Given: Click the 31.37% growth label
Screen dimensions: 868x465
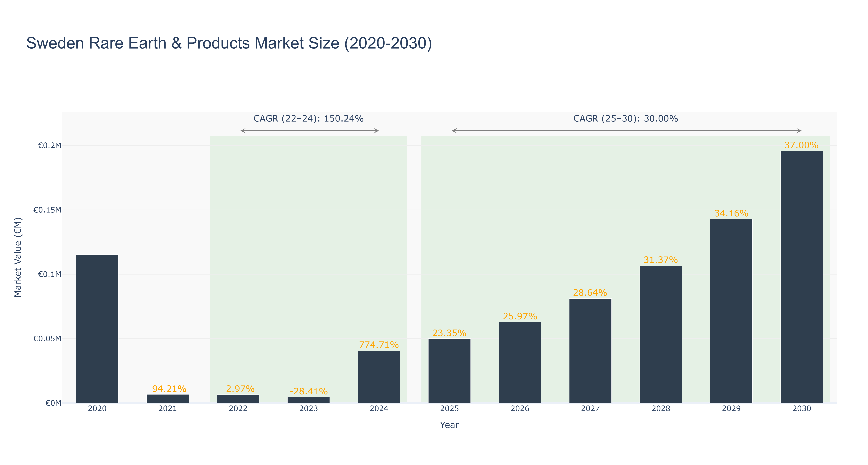Looking at the screenshot, I should click(x=661, y=260).
